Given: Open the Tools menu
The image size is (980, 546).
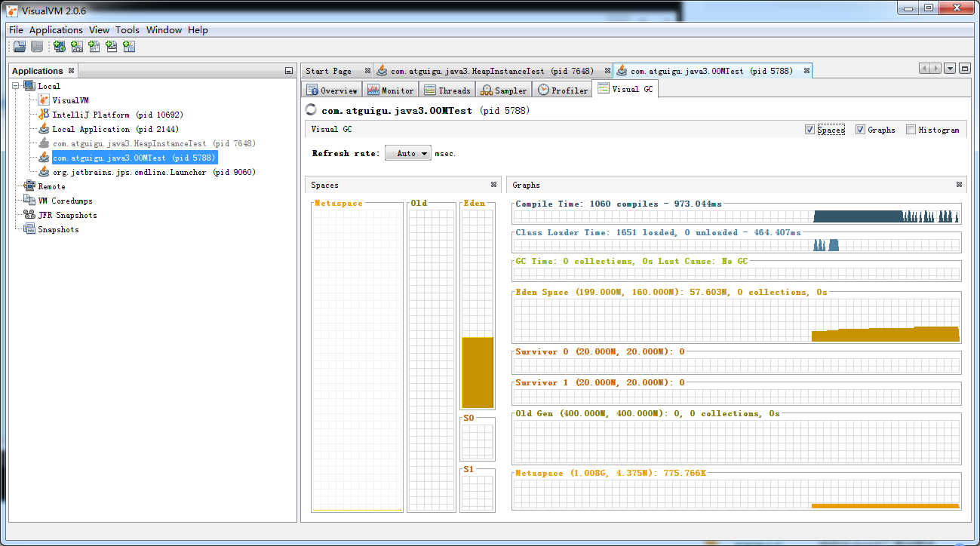Looking at the screenshot, I should [x=127, y=30].
